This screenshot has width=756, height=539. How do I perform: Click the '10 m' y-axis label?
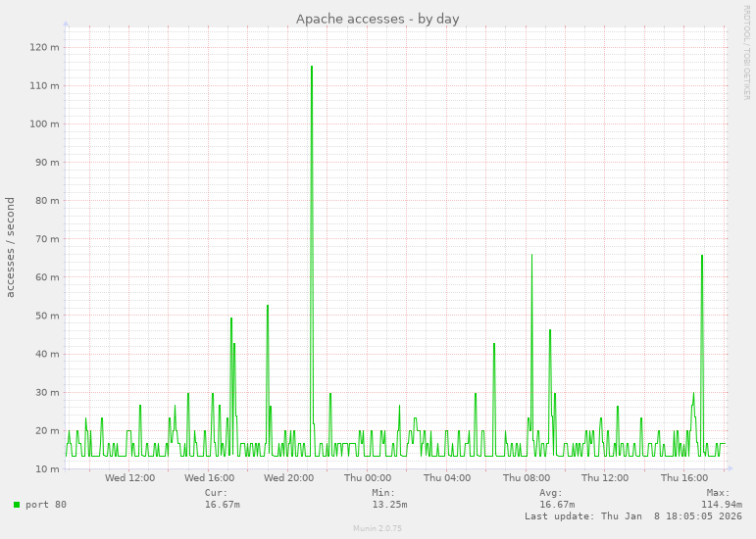47,468
